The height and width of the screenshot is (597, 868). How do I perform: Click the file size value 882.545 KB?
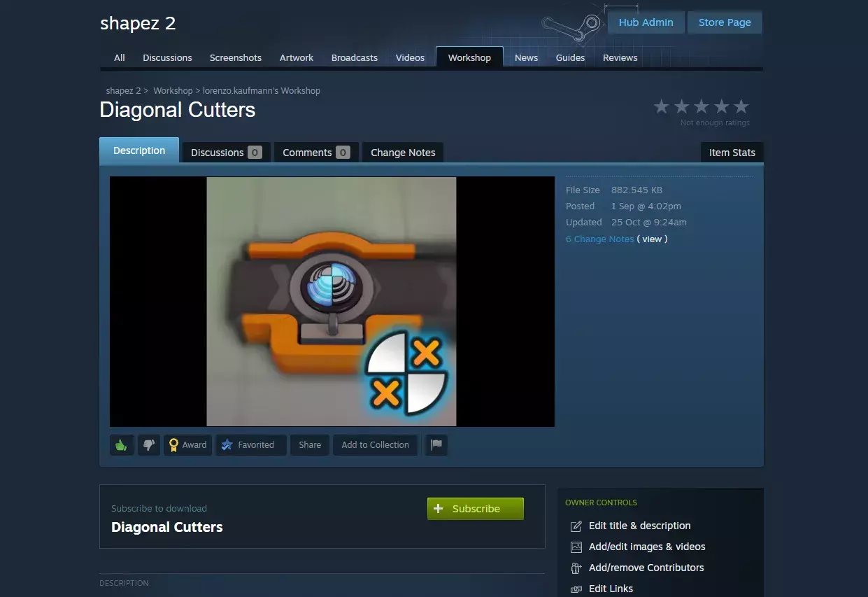(x=636, y=190)
